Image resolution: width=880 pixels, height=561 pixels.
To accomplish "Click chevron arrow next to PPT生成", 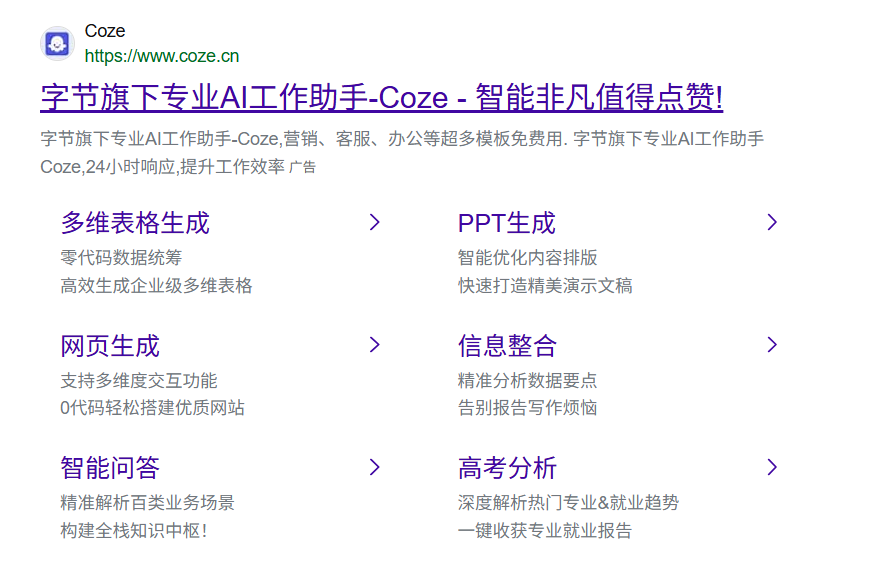I will [772, 222].
